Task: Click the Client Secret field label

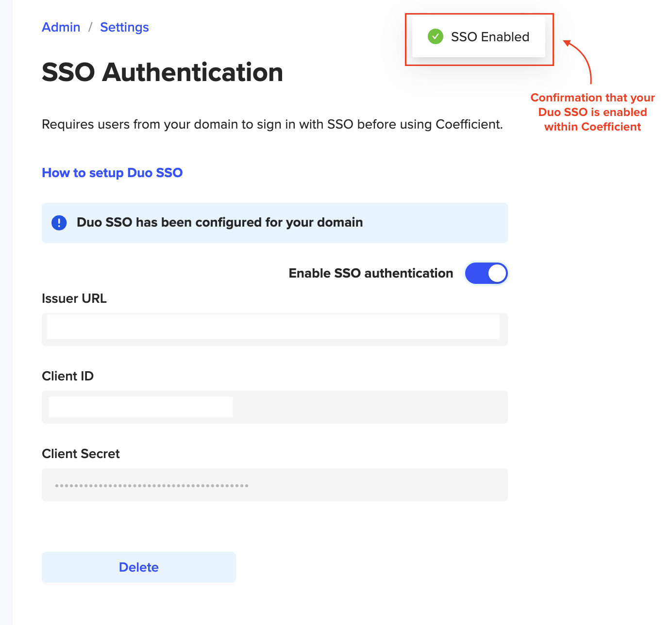Action: coord(81,454)
